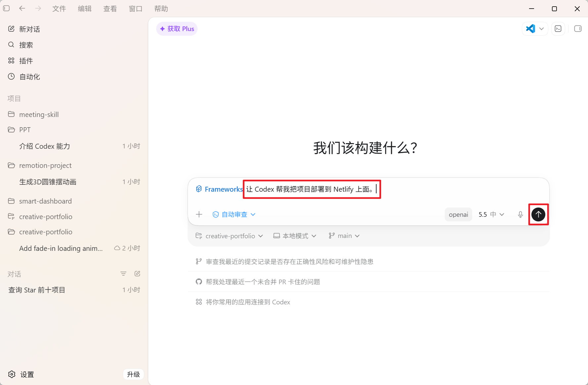This screenshot has width=588, height=385.
Task: Select suggestion 帮我处理最近一个未合并 PR
Action: click(x=369, y=282)
